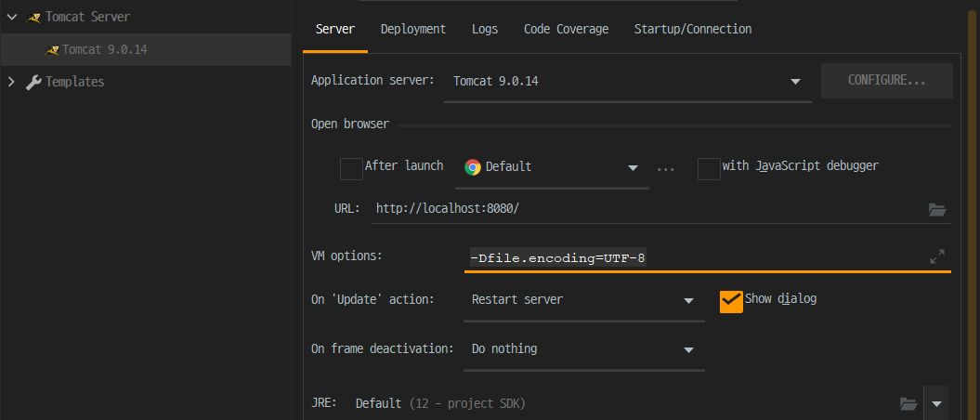Open the Default browser dropdown
Image resolution: width=980 pixels, height=420 pixels.
(552, 167)
